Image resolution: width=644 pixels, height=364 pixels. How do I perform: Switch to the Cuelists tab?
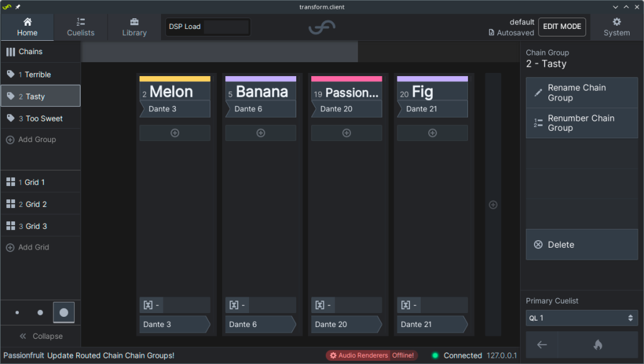pos(80,27)
